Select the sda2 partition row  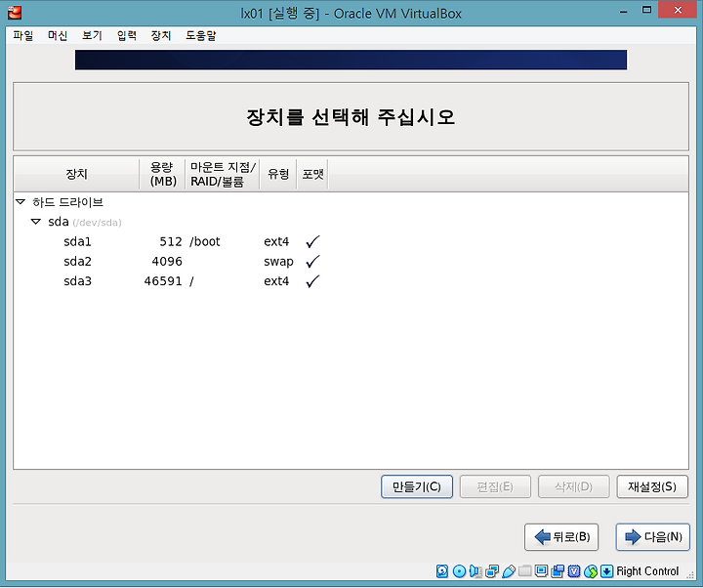[351, 262]
